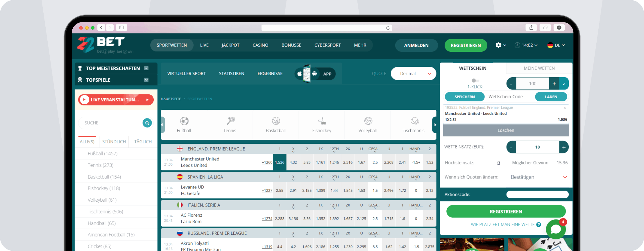Click green REGISTRIEREN button in bet slip
This screenshot has width=644, height=251.
click(506, 211)
